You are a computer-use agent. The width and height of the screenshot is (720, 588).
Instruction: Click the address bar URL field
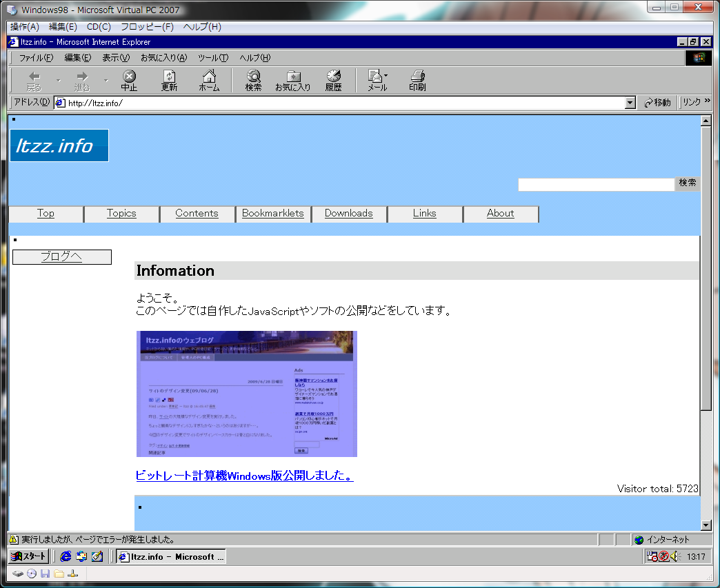tap(340, 103)
